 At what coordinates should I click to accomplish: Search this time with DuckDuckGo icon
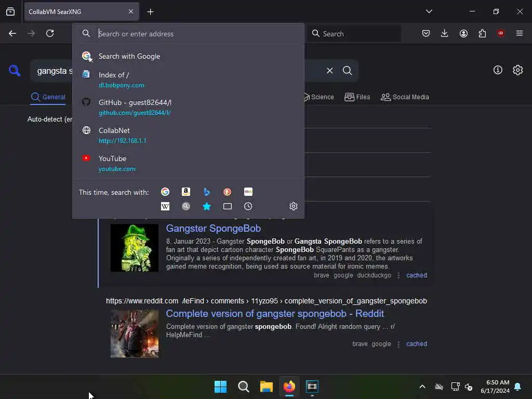(x=228, y=192)
